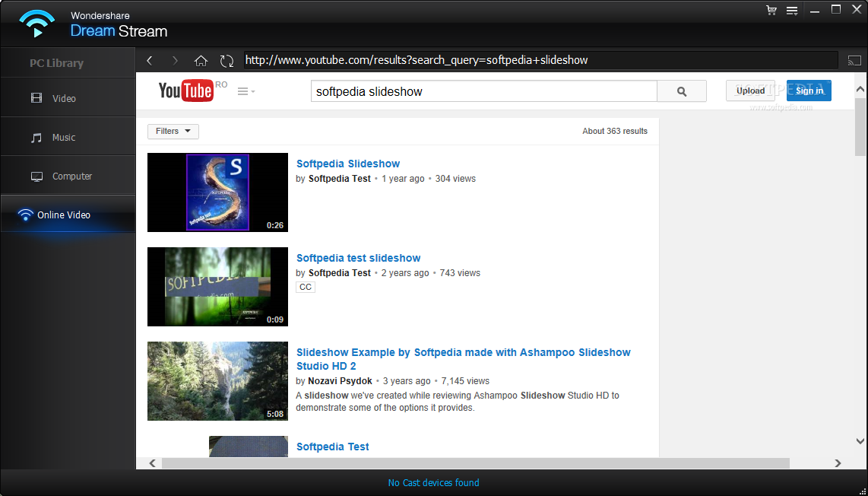Click the Sign in button
Screen dimensions: 868x496
pos(809,91)
